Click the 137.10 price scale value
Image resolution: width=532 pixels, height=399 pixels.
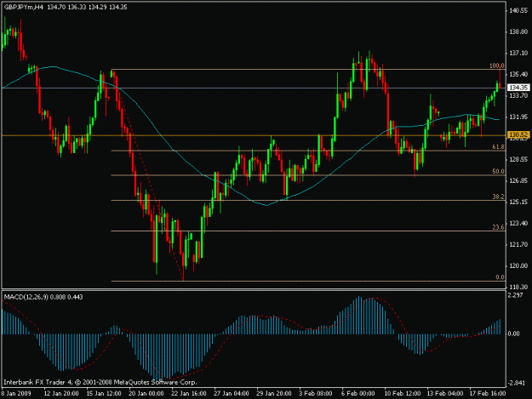coord(518,54)
